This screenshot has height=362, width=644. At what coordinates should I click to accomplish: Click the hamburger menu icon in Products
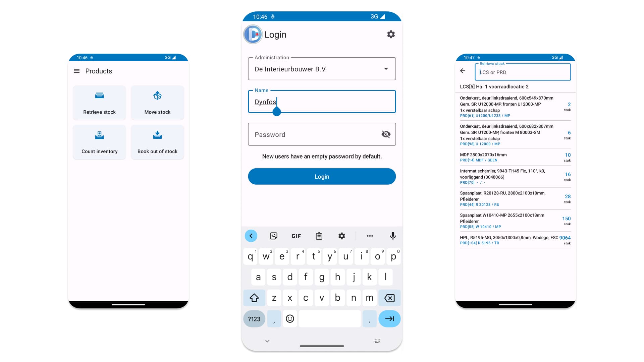(x=77, y=71)
